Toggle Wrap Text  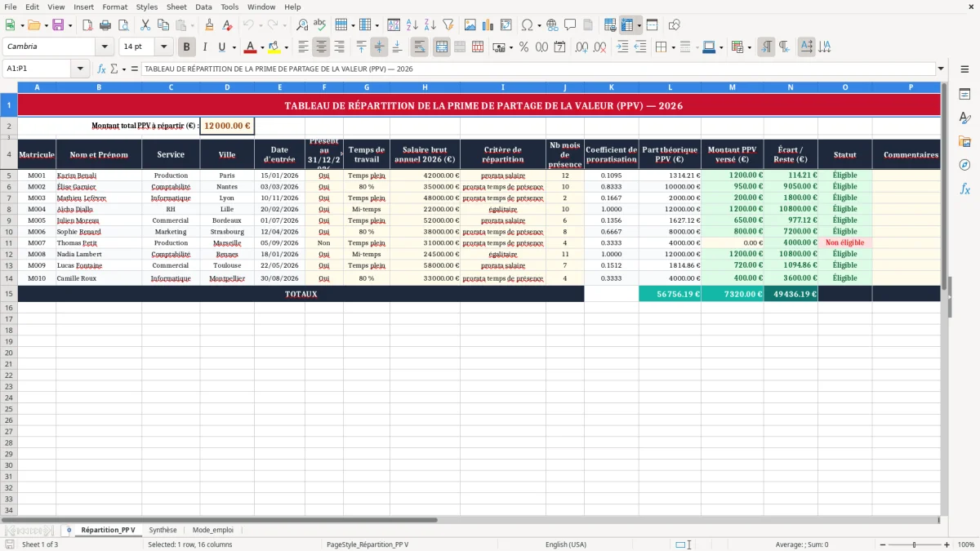419,47
